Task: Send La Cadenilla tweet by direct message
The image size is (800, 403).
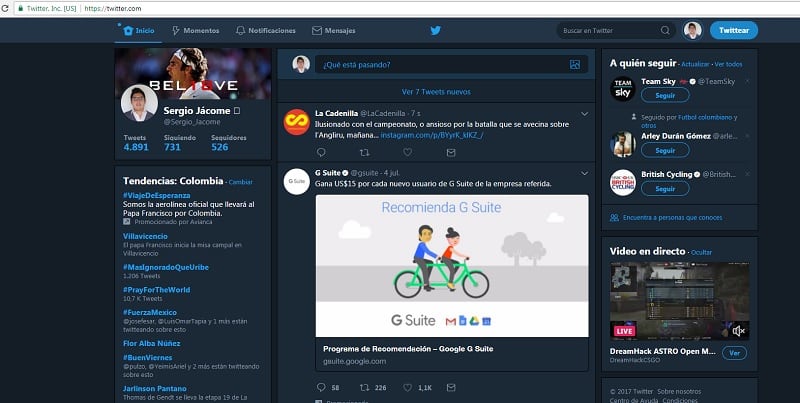Action: coord(451,152)
